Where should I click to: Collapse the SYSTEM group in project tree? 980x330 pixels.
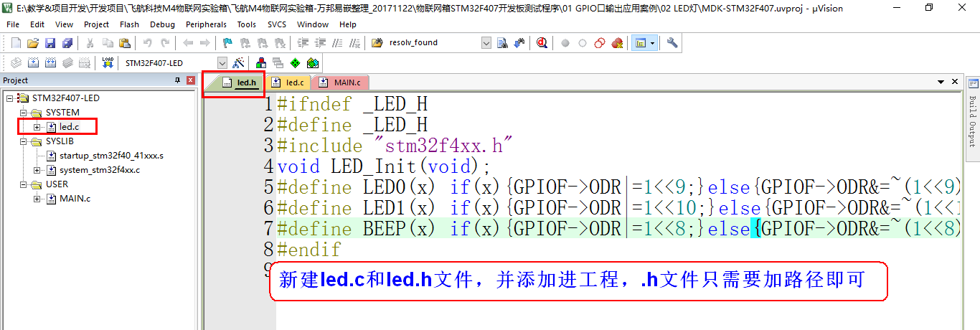pos(24,113)
